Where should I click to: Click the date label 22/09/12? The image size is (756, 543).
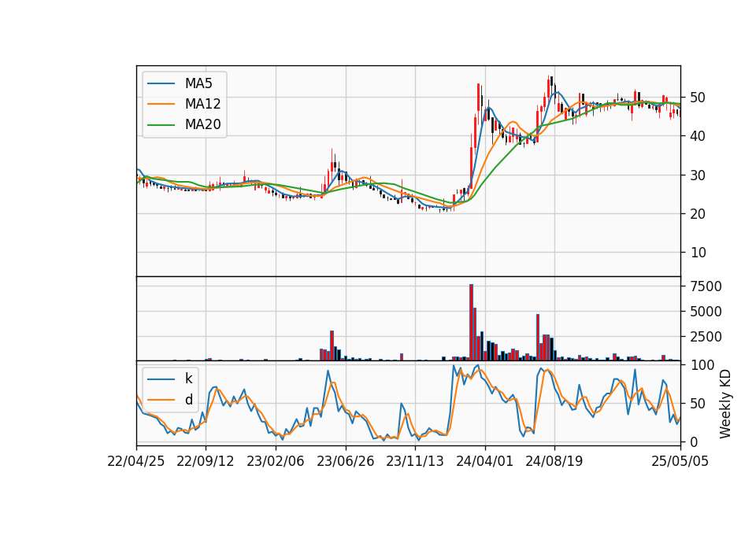(x=206, y=461)
